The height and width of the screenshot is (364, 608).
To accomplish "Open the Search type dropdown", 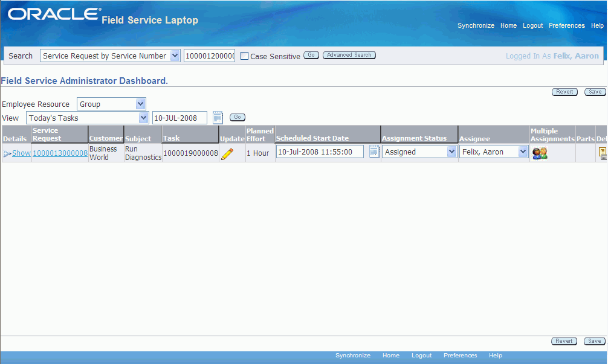I will pos(110,56).
